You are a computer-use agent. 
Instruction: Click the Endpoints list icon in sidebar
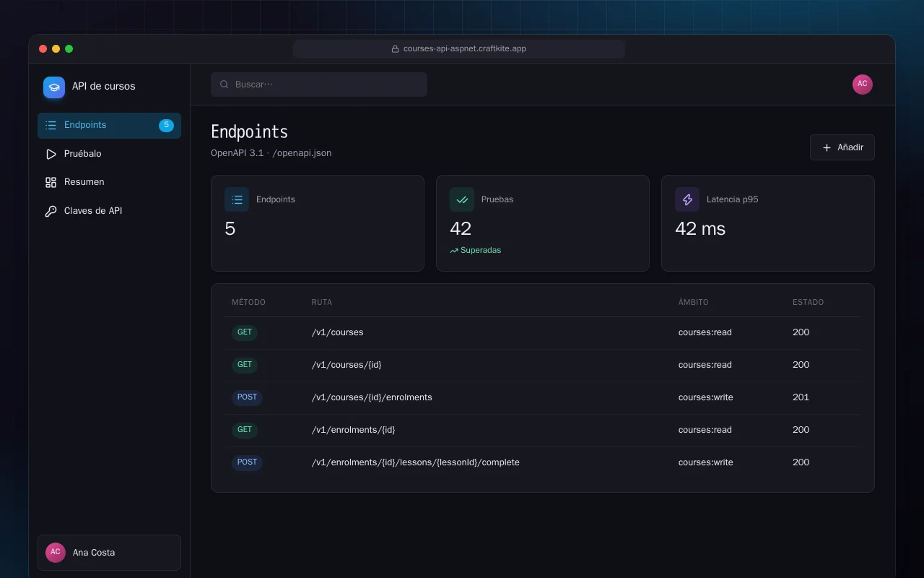51,125
